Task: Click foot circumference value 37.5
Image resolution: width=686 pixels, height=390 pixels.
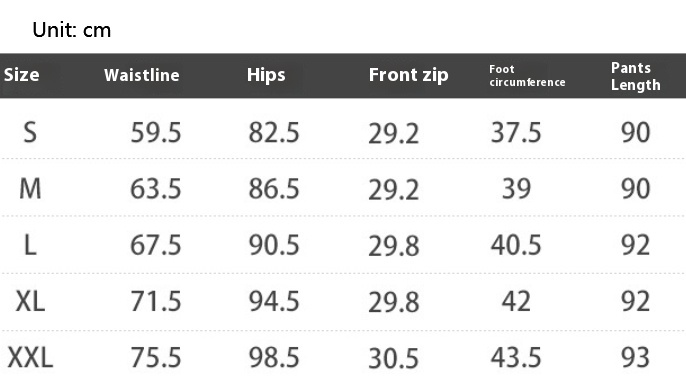Action: coord(516,133)
